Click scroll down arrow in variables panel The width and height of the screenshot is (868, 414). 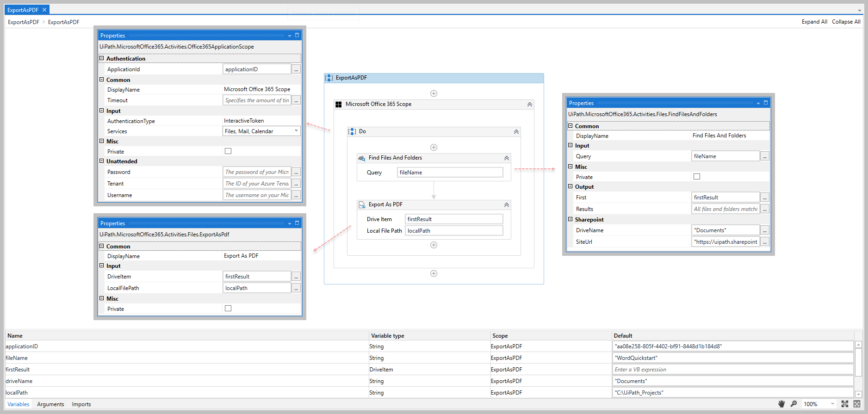tap(859, 395)
